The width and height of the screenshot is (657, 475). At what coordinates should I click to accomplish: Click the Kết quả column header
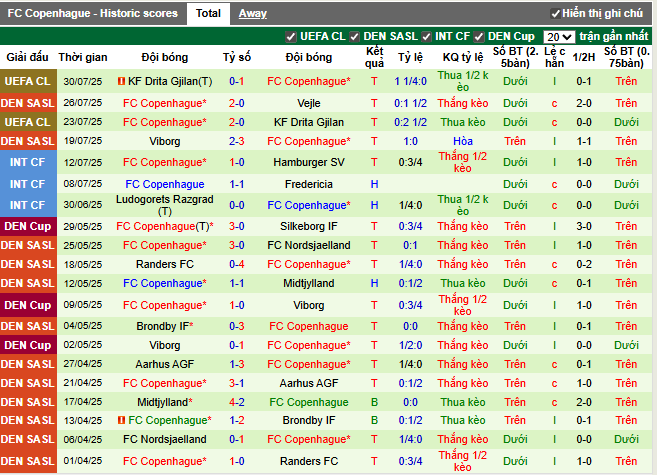click(x=374, y=57)
